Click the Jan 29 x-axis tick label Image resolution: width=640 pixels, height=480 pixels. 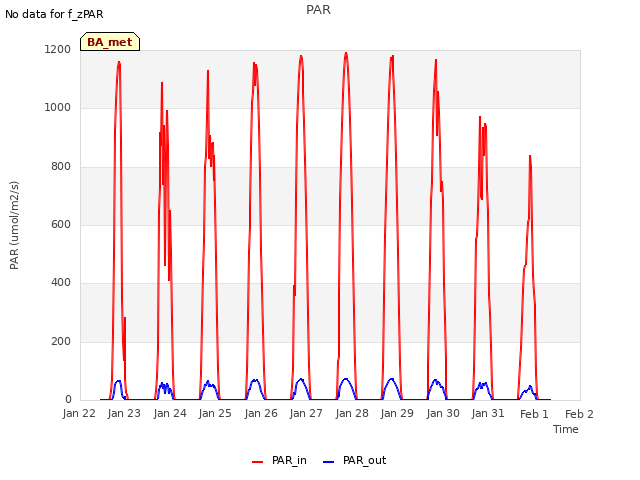coord(397,413)
